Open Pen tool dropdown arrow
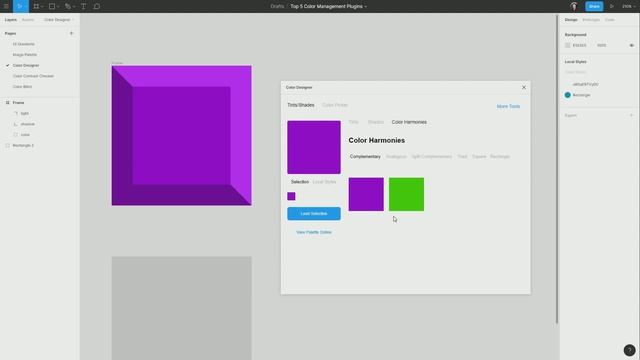640x360 pixels. (73, 7)
